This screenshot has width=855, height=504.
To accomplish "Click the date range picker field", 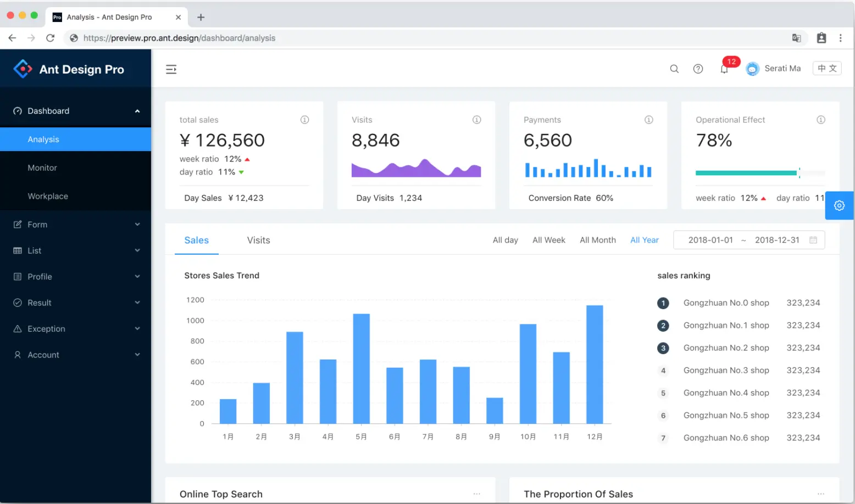I will (749, 240).
